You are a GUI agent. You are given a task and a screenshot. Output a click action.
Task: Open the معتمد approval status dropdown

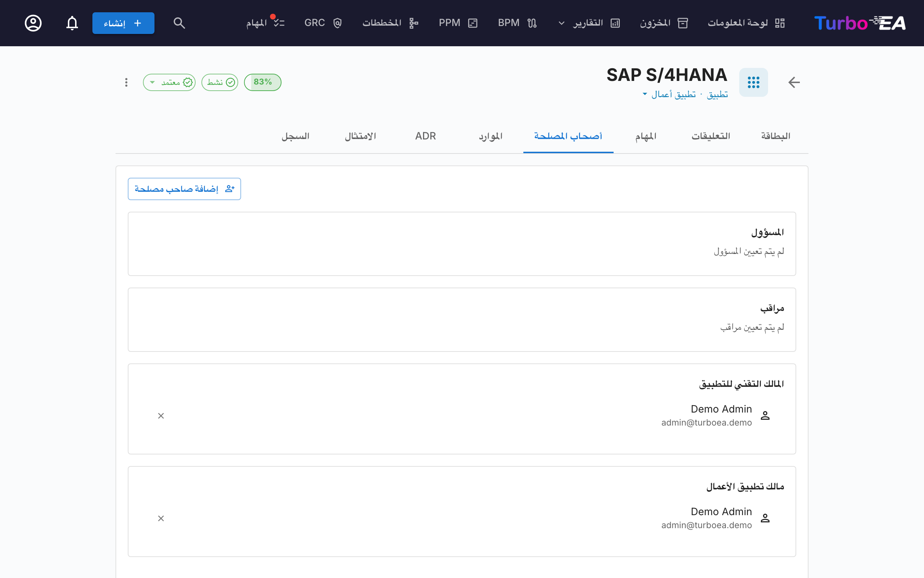pos(169,82)
